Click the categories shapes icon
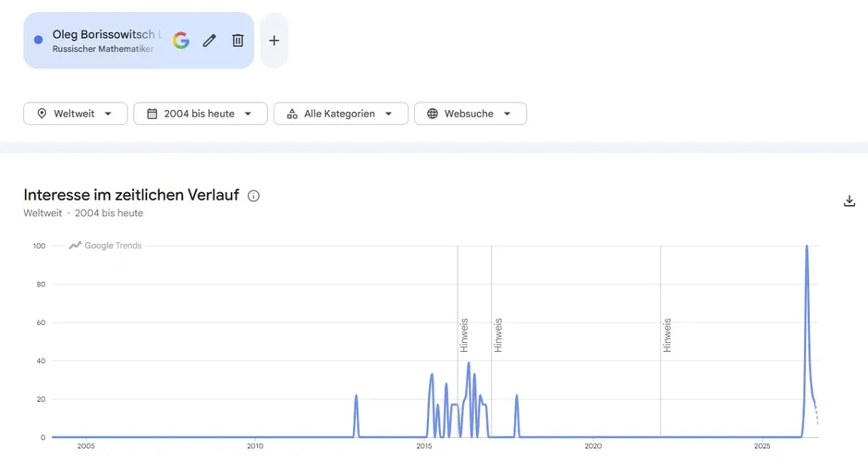Screen dimensions: 868x462 click(292, 114)
